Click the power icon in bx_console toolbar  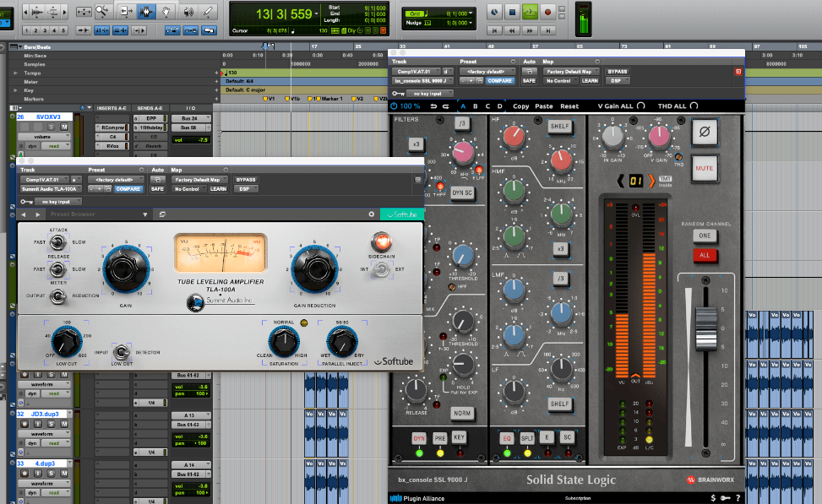click(x=394, y=106)
